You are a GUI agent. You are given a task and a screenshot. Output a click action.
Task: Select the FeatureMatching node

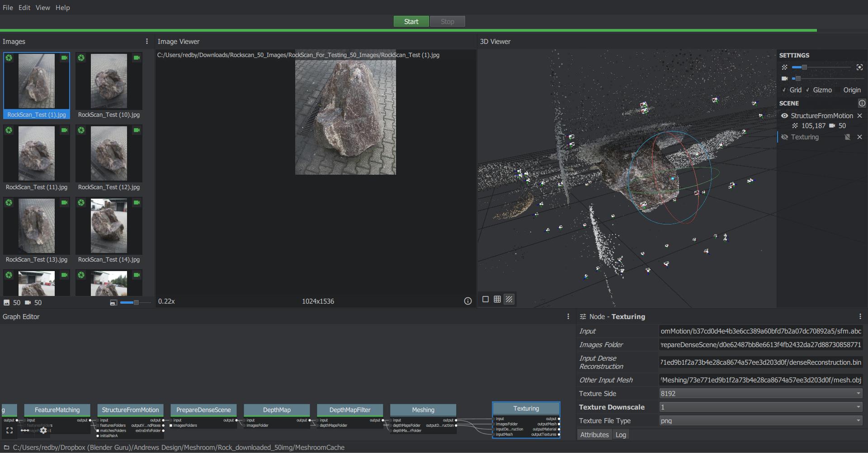(x=57, y=410)
